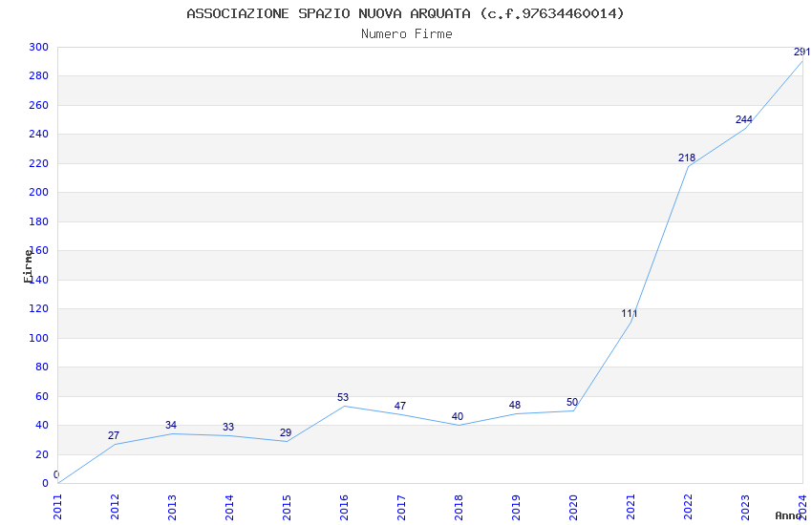812x525 pixels.
Task: Click the 2011 year axis label
Action: coord(57,507)
